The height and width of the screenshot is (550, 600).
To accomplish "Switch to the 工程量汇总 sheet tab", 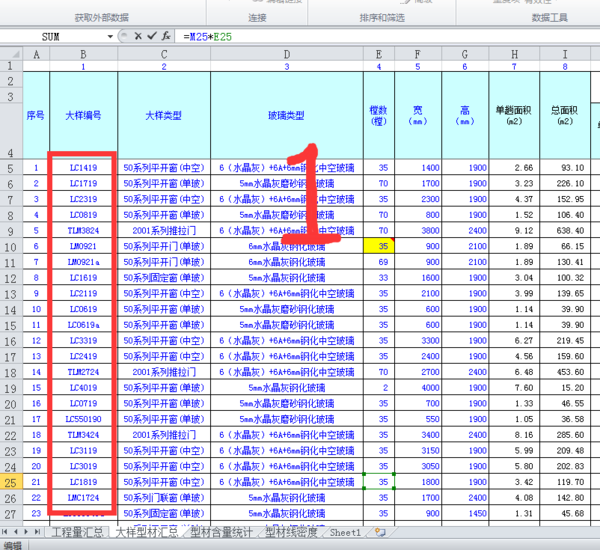I will (x=77, y=532).
